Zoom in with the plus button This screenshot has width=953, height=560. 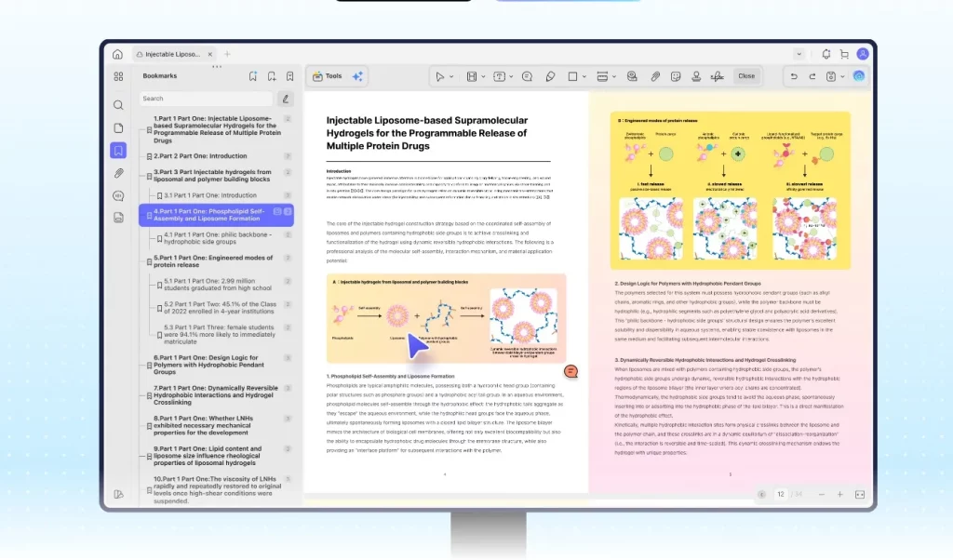pyautogui.click(x=840, y=494)
